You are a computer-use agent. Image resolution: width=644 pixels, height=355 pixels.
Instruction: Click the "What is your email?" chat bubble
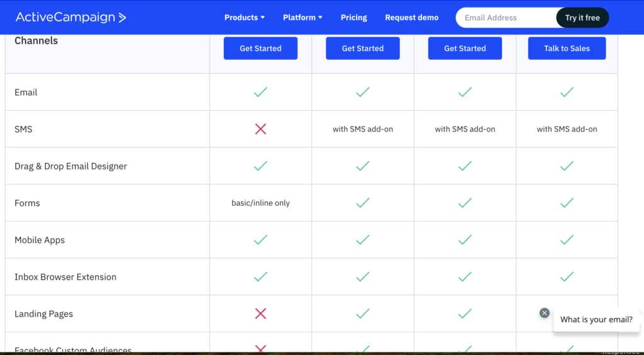click(x=596, y=320)
